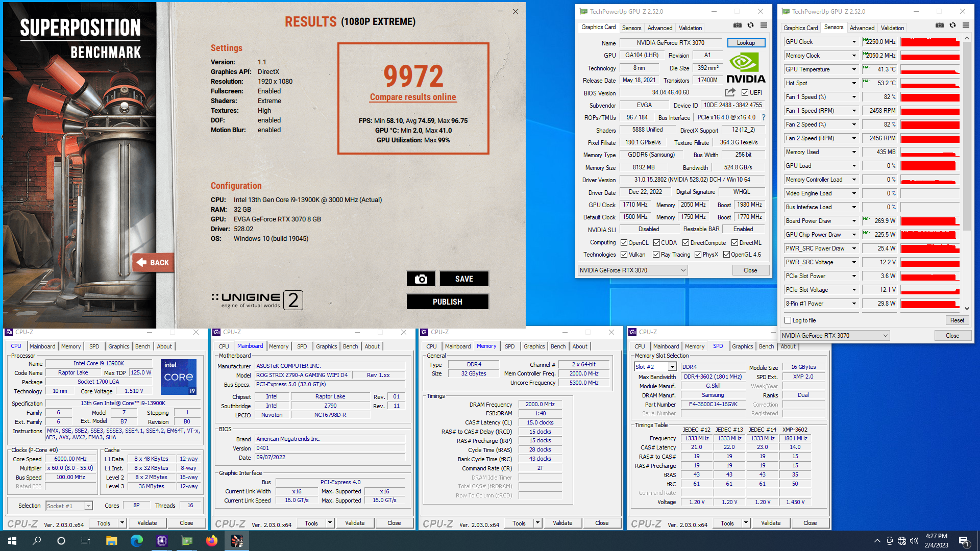Click the Compare results online link
This screenshot has height=551, width=980.
pos(413,97)
